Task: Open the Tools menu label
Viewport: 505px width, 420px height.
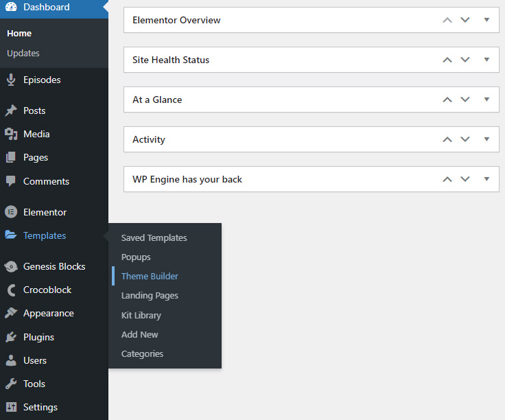Action: (x=34, y=384)
